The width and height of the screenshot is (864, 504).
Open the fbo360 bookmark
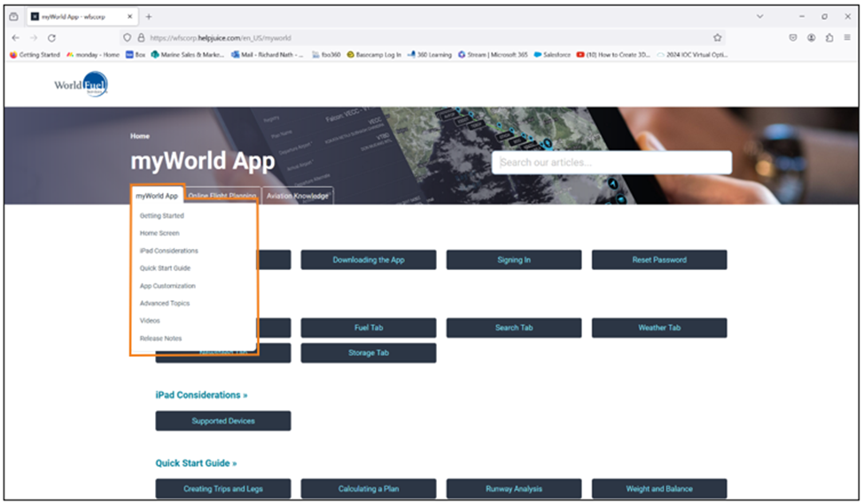326,55
